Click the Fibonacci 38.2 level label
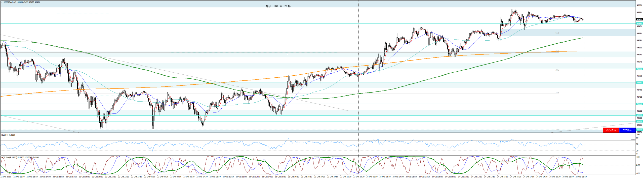644x179 pixels. point(557,70)
